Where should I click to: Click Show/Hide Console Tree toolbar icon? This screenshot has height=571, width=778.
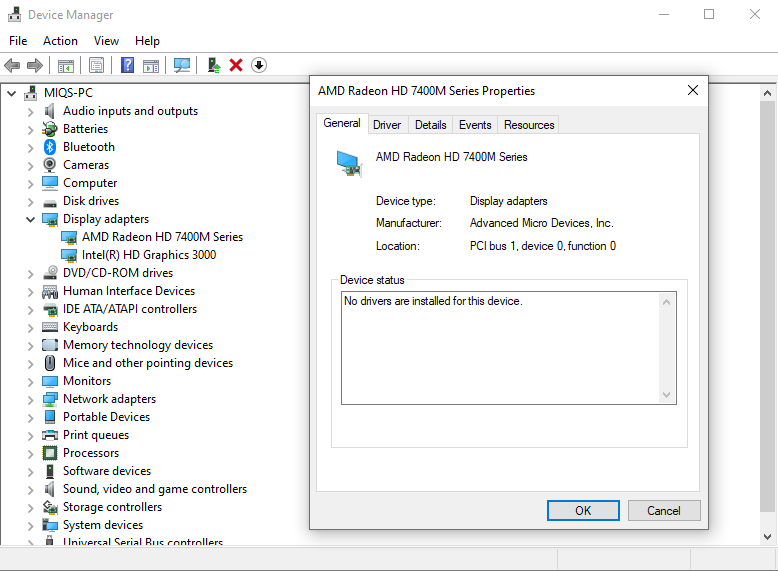[x=65, y=65]
